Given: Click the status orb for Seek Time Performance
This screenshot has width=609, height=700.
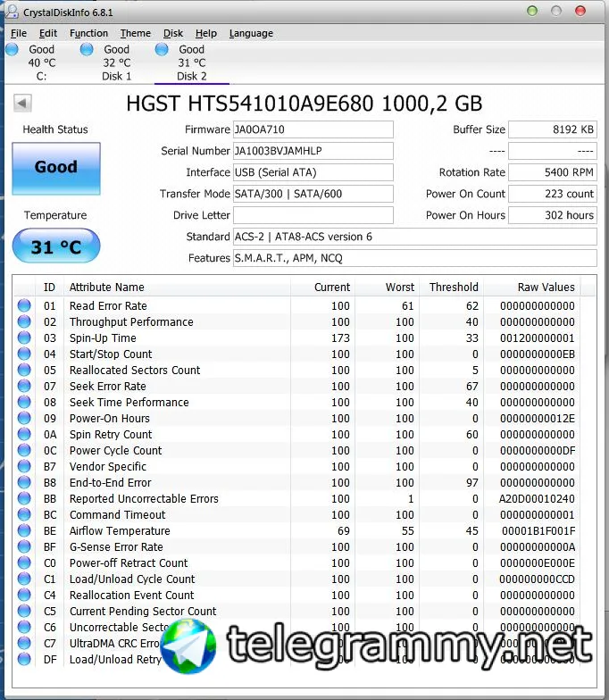Looking at the screenshot, I should 24,402.
